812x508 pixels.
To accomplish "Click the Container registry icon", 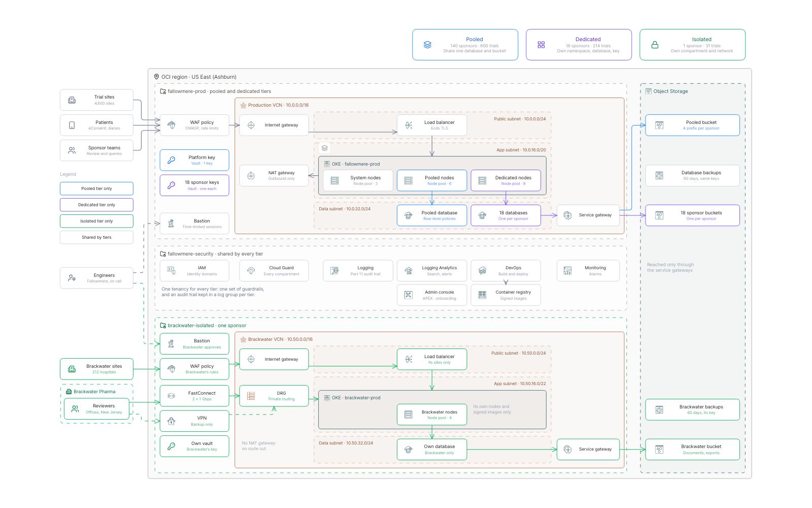I will [x=483, y=295].
